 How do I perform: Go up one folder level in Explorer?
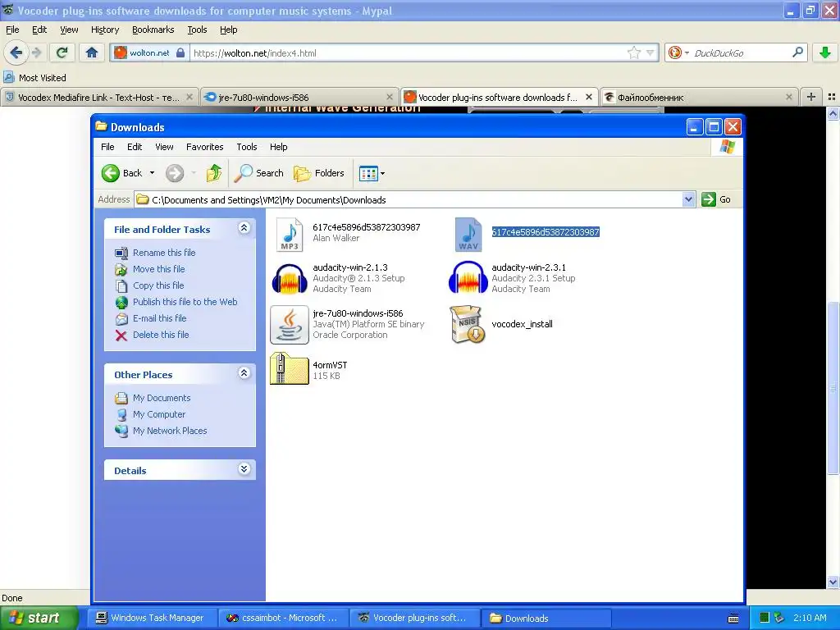point(214,173)
